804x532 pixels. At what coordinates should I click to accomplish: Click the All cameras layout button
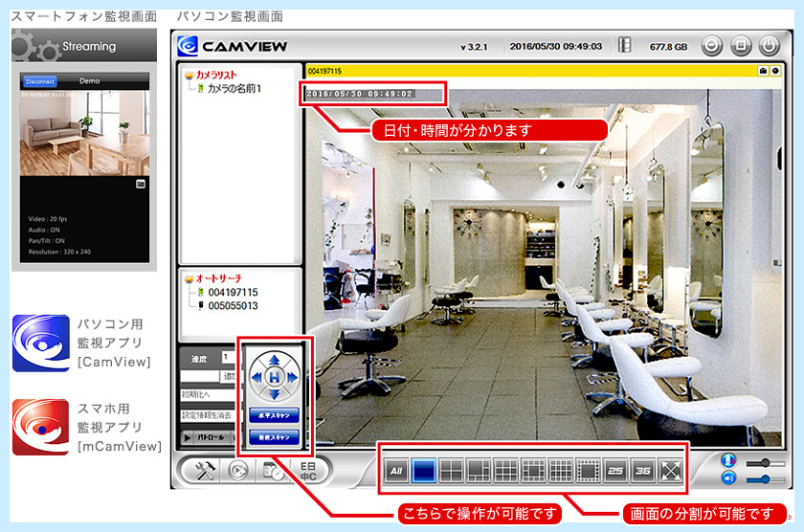tap(395, 470)
